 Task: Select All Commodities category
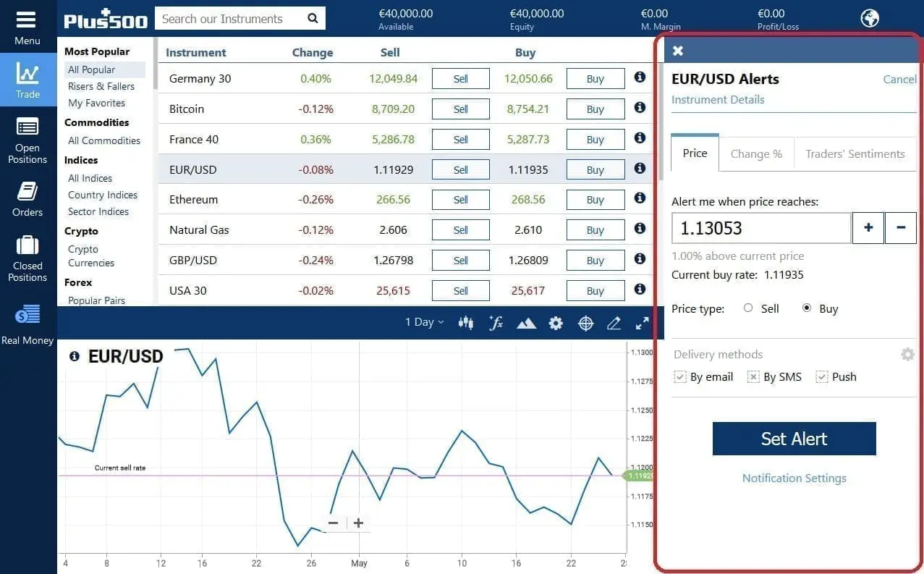tap(104, 140)
